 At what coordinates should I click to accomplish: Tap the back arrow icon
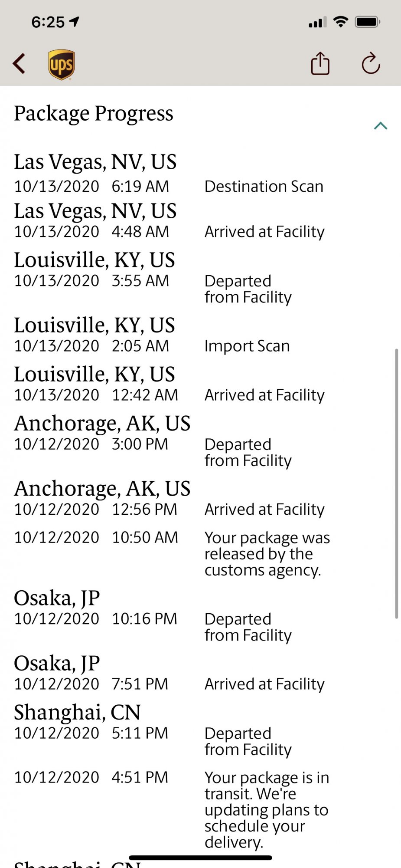click(19, 64)
